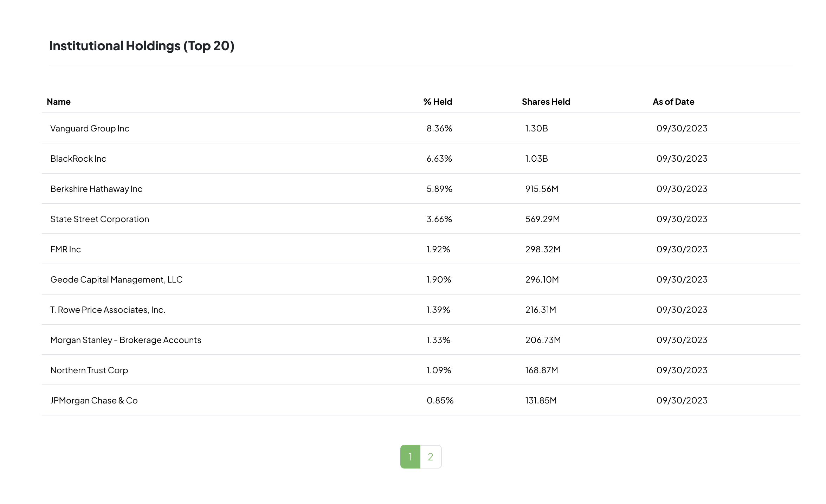Image resolution: width=826 pixels, height=504 pixels.
Task: Click the 206.73M shares held value
Action: 543,340
